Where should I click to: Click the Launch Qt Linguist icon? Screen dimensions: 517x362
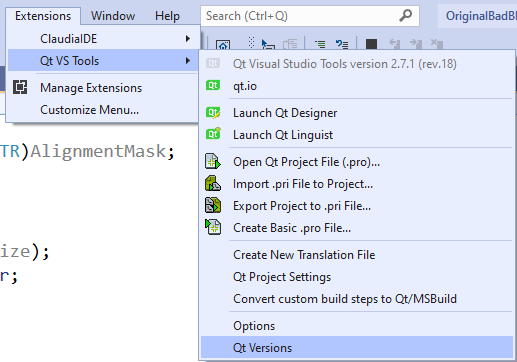coord(213,134)
